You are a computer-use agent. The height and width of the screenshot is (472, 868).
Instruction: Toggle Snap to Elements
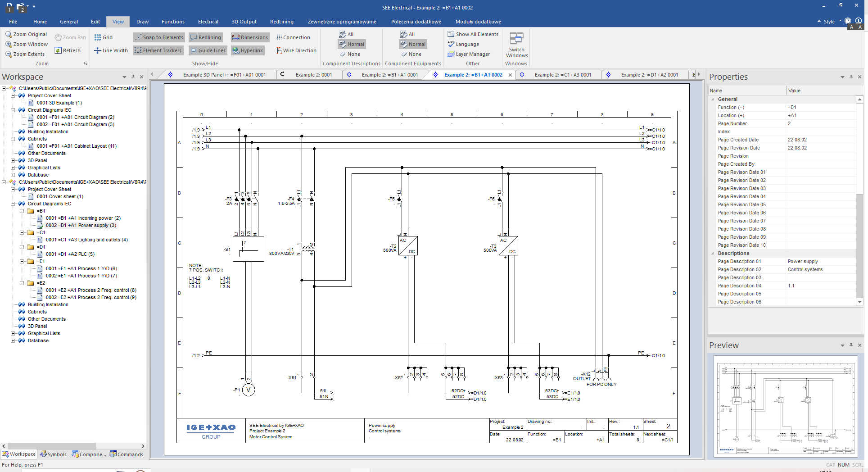point(159,37)
